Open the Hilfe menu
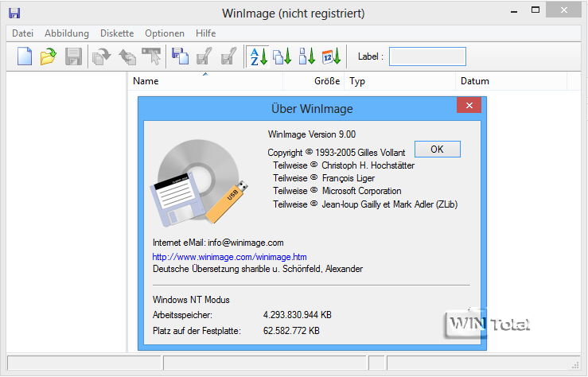588x377 pixels. coord(205,33)
